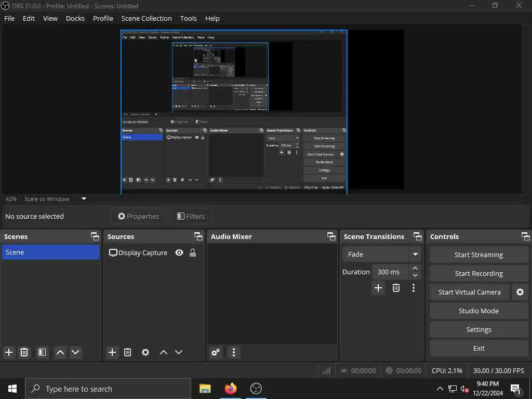The width and height of the screenshot is (532, 399).
Task: Open scene filters icon in Scenes dock
Action: point(42,352)
